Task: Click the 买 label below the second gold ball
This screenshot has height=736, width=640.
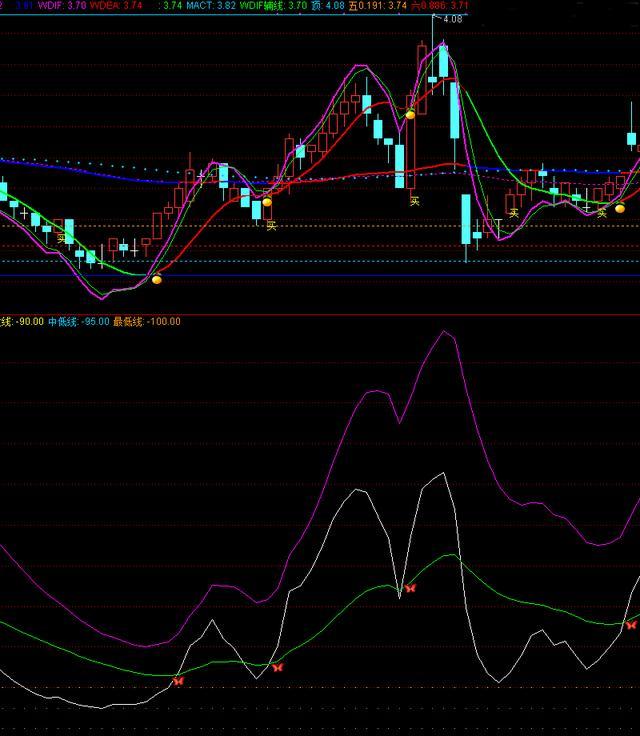Action: click(x=271, y=226)
